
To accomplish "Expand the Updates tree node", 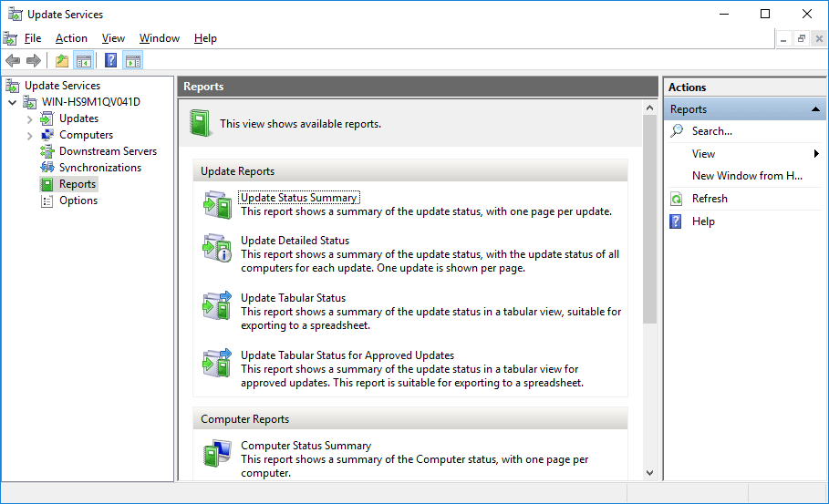I will click(29, 118).
